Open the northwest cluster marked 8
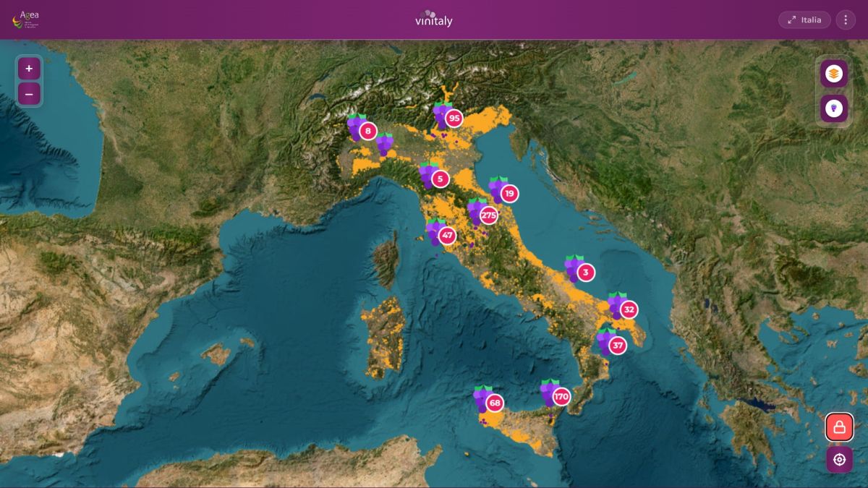The height and width of the screenshot is (488, 868). 362,130
